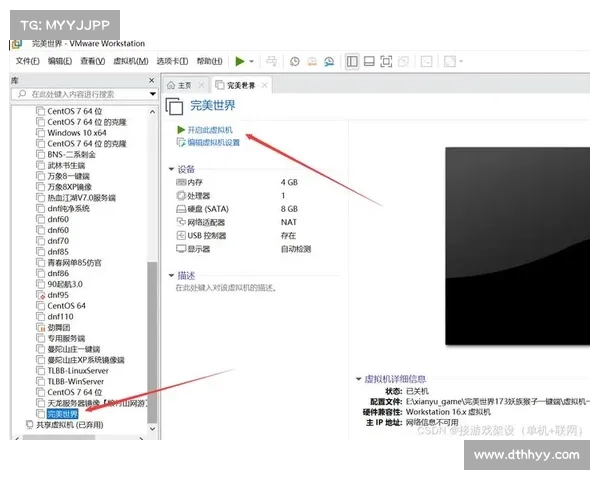The height and width of the screenshot is (480, 600).
Task: Open the stretch guest dropdown arrow
Action: 461,61
